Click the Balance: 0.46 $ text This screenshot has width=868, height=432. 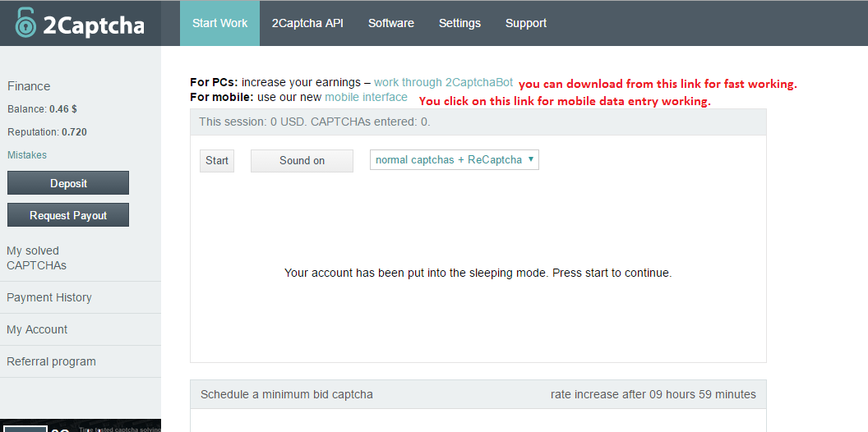pos(42,109)
